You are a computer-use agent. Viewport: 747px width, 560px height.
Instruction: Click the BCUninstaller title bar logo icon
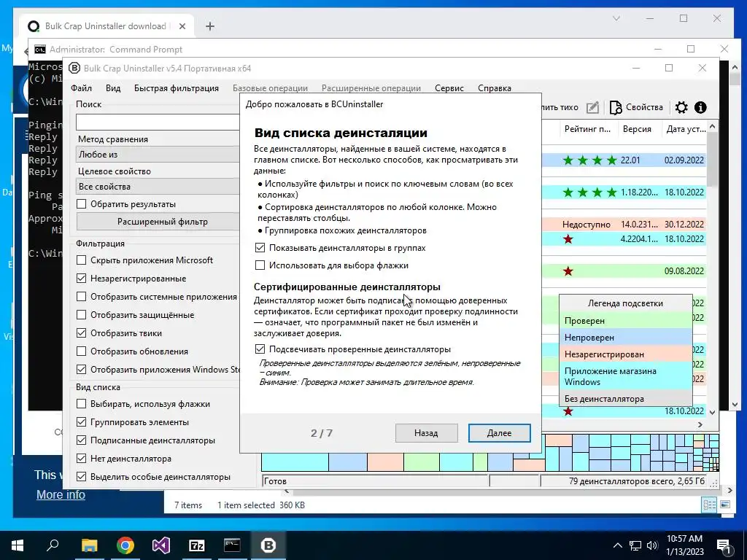(x=74, y=68)
